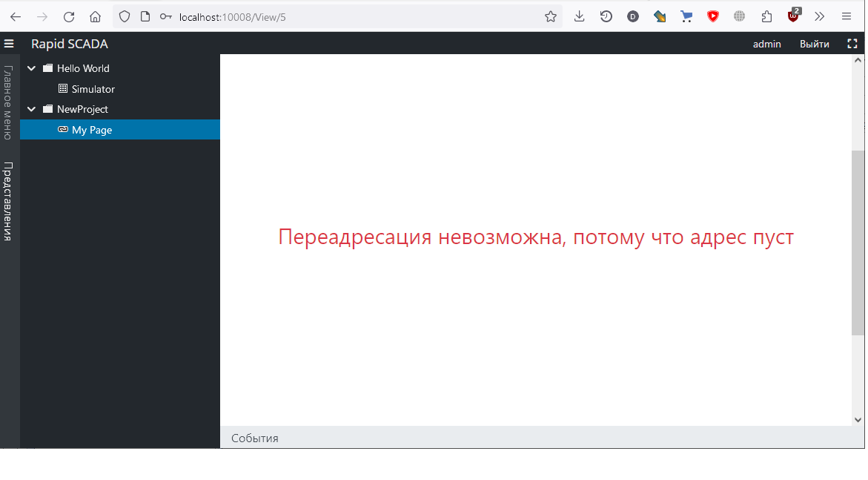This screenshot has width=868, height=480.
Task: Click the yellow-blue pencil extension icon
Action: coord(659,16)
